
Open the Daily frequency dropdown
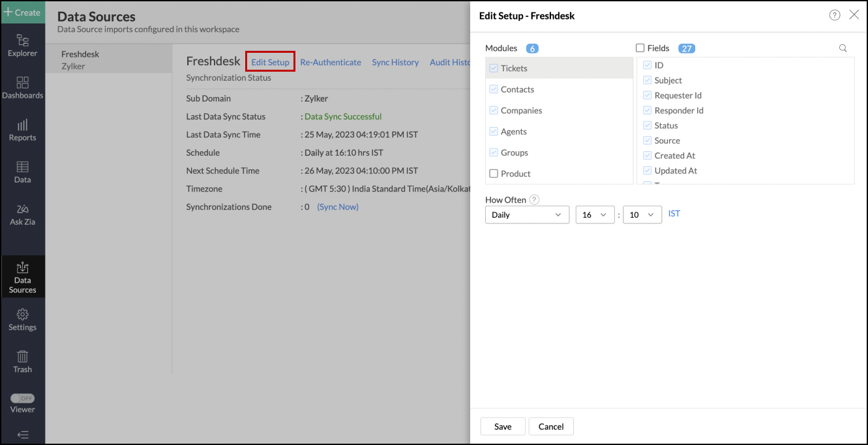pyautogui.click(x=526, y=214)
